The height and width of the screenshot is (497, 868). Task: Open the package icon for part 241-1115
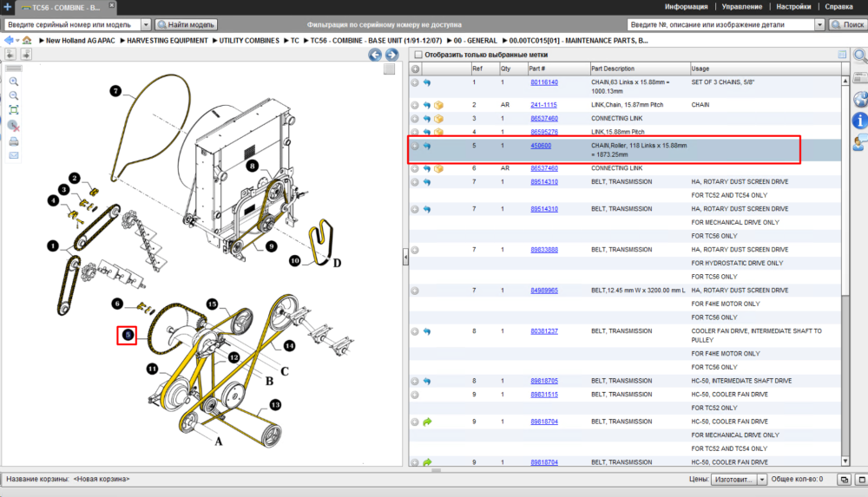click(438, 105)
